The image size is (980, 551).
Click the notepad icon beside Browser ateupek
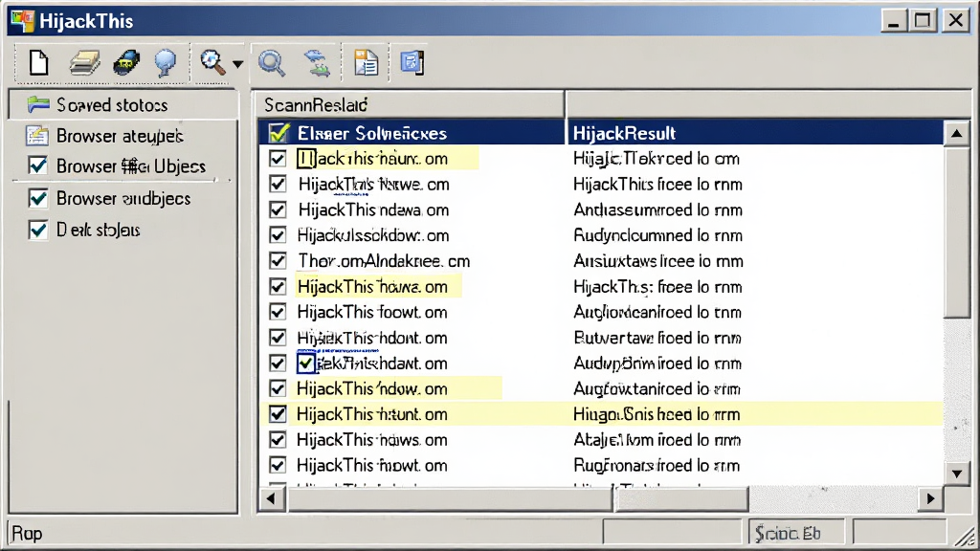tap(37, 136)
